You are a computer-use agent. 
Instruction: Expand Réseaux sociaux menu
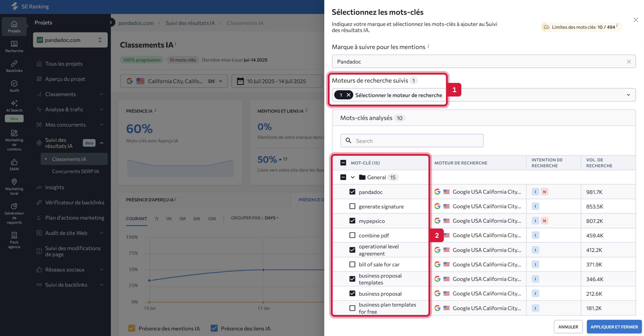[102, 269]
